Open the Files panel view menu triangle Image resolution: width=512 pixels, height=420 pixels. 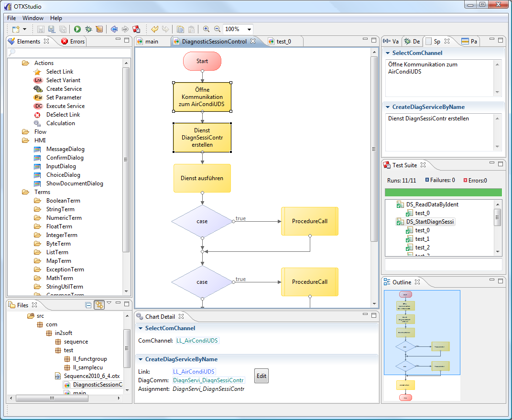click(109, 303)
